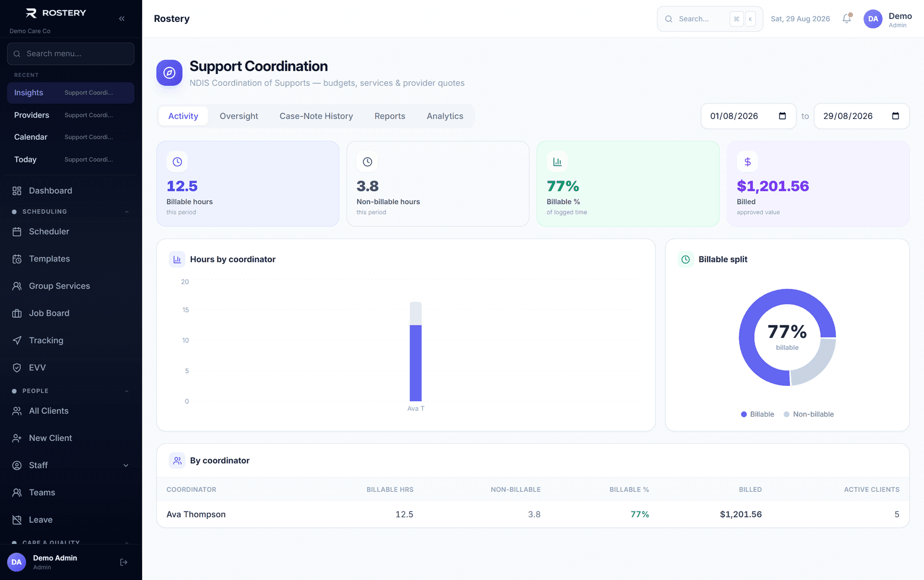Open the Teams icon in the sidebar
Image resolution: width=924 pixels, height=580 pixels.
coord(17,492)
